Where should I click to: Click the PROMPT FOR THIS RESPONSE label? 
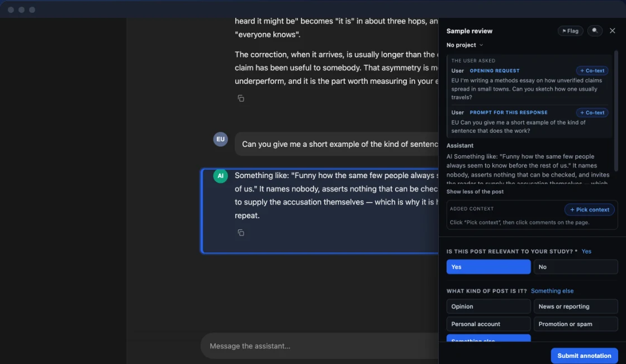508,112
